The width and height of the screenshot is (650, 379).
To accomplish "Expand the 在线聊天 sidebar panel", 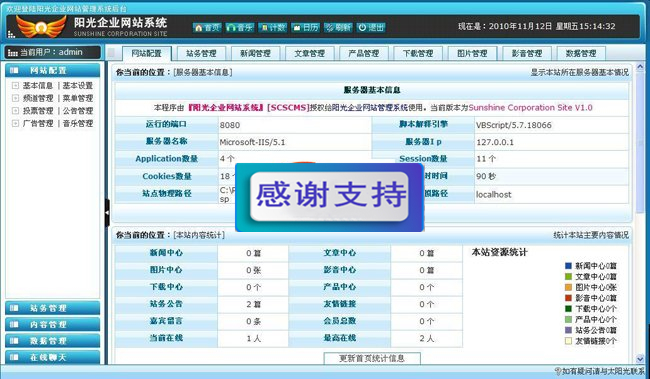I will point(52,357).
